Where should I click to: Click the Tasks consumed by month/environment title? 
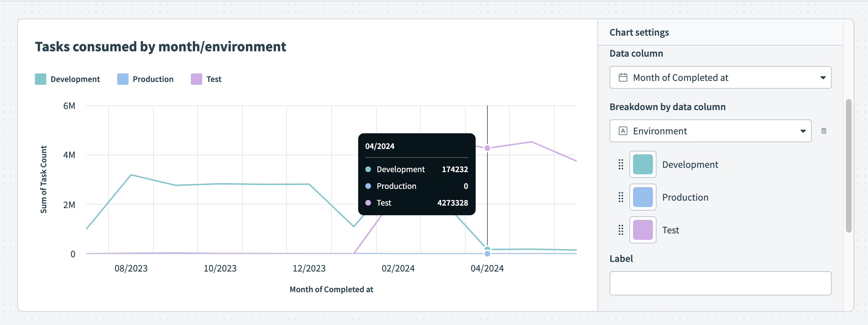click(x=160, y=46)
